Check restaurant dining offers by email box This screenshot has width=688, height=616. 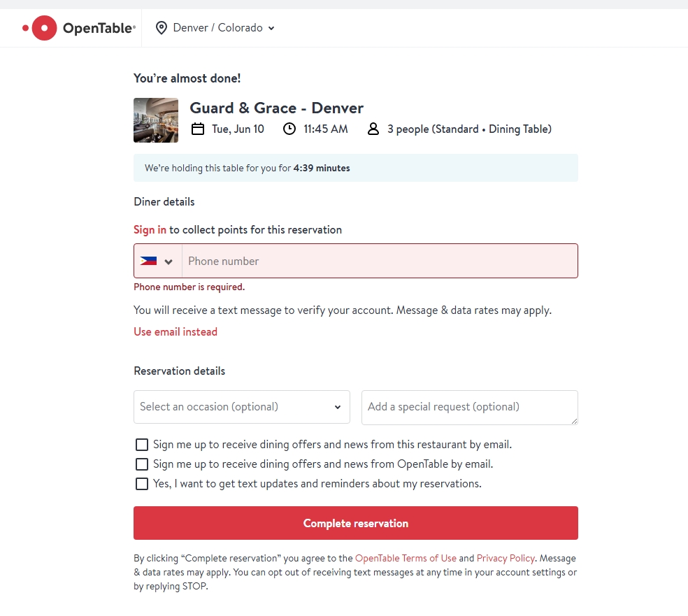coord(142,445)
